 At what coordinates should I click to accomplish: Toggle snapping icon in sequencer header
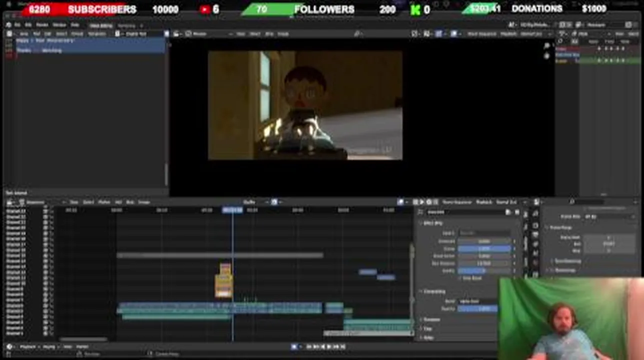[x=274, y=202]
